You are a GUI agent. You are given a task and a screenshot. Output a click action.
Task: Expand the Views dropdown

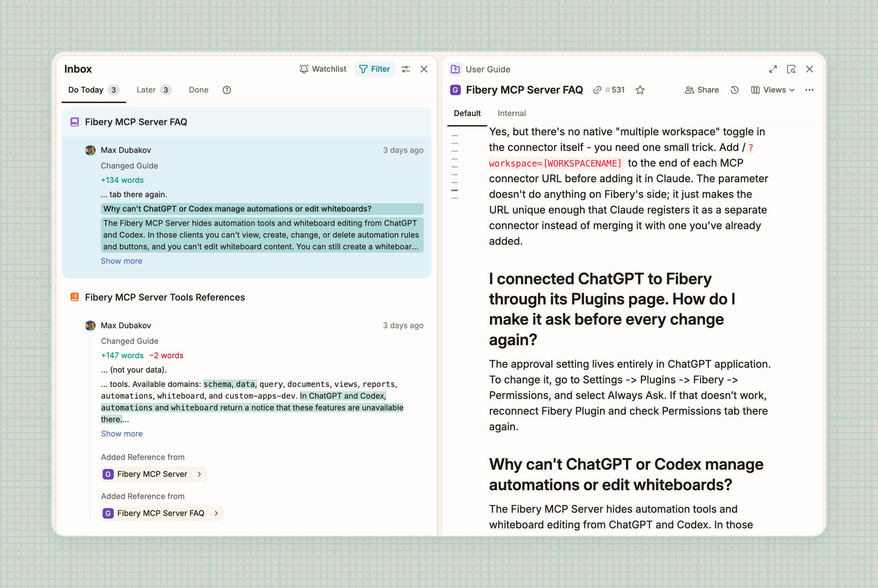click(x=773, y=90)
